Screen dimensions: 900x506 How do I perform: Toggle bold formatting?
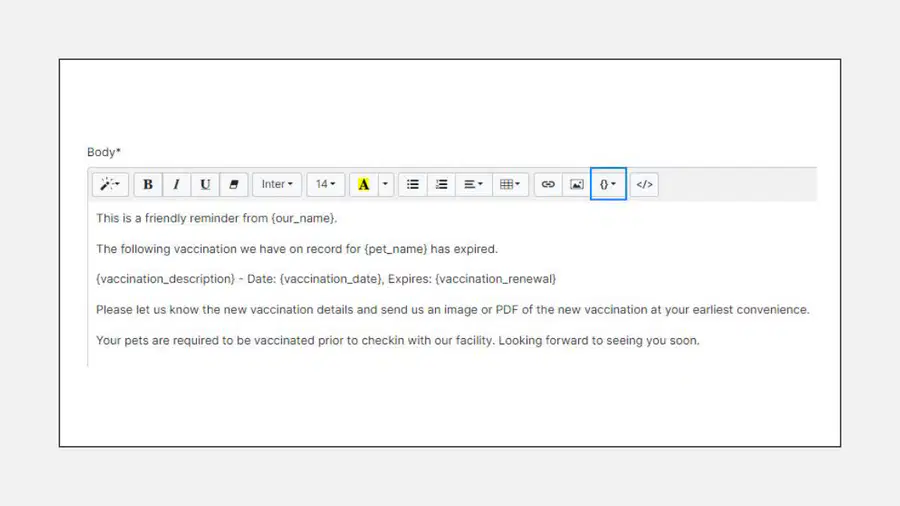tap(148, 184)
